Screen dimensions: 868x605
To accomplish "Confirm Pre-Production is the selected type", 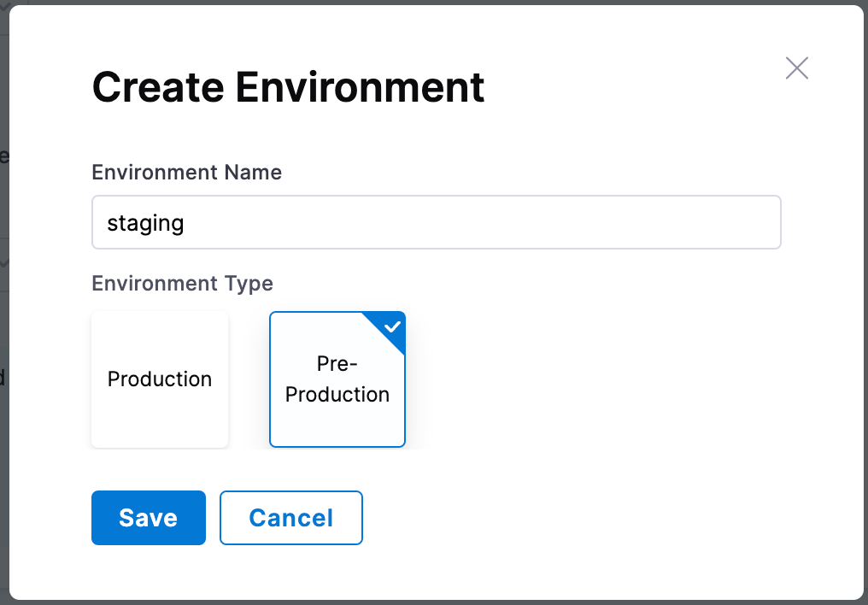I will (337, 379).
